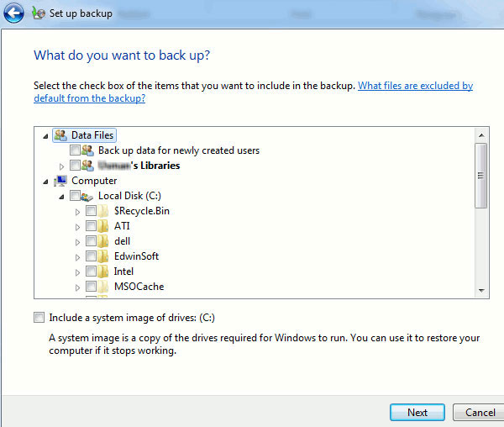Click the tree scrollbar down arrow

coord(481,290)
